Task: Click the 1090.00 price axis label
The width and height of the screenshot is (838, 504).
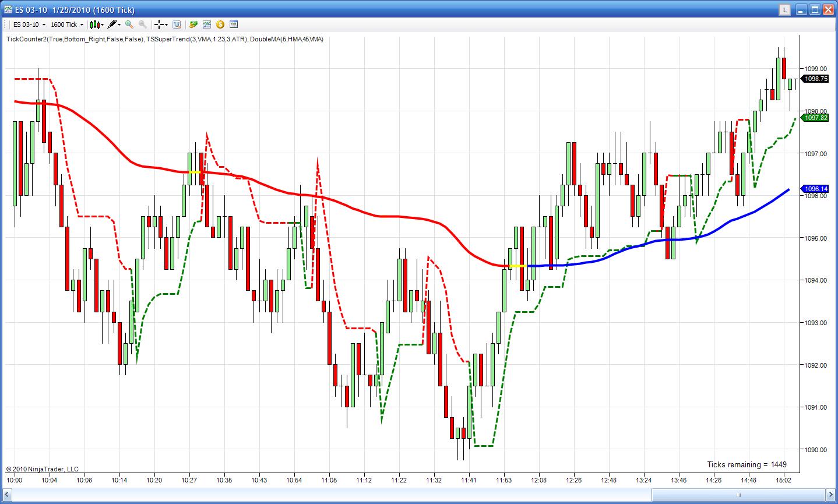Action: (x=816, y=449)
